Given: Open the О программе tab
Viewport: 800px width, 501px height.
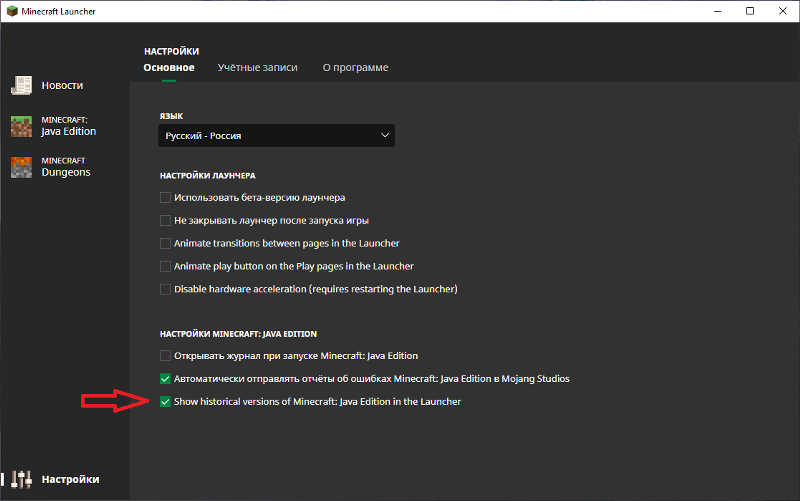Looking at the screenshot, I should [x=355, y=67].
